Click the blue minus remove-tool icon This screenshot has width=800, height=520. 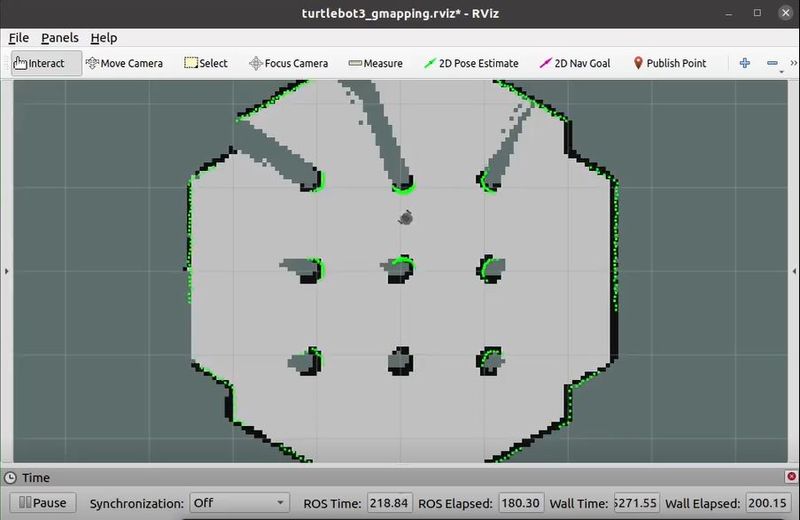(x=772, y=63)
